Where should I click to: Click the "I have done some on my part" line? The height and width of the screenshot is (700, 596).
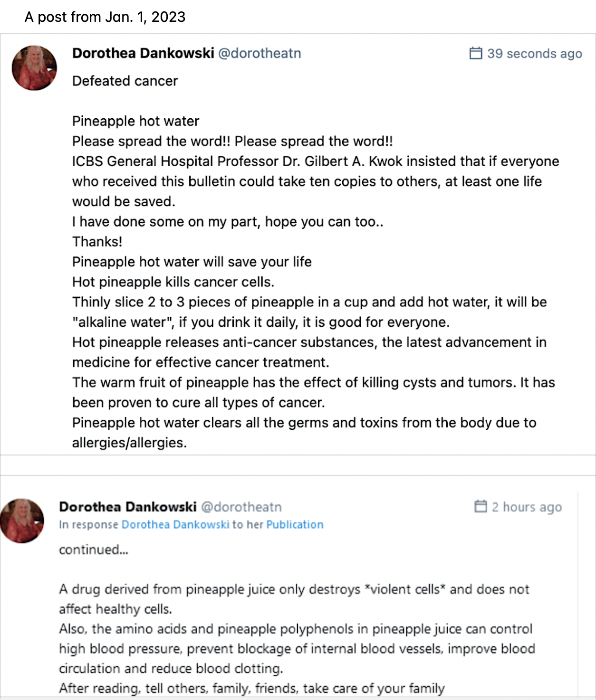(228, 222)
